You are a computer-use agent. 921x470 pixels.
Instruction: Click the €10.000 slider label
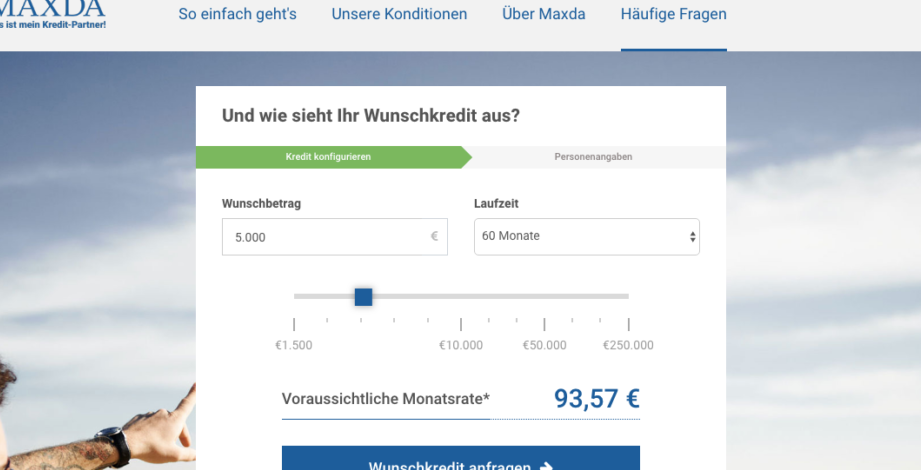(x=460, y=346)
